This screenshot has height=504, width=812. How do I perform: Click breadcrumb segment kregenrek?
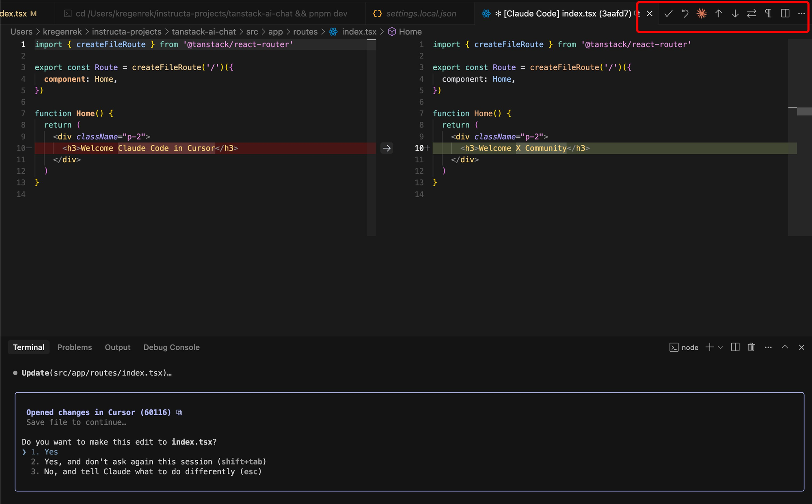point(62,32)
